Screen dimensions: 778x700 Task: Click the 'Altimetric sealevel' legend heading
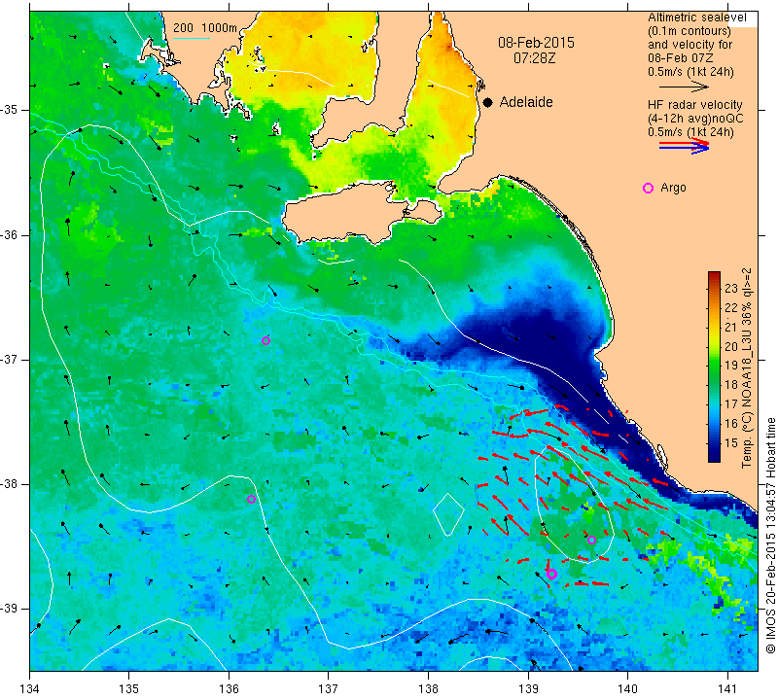(x=697, y=17)
